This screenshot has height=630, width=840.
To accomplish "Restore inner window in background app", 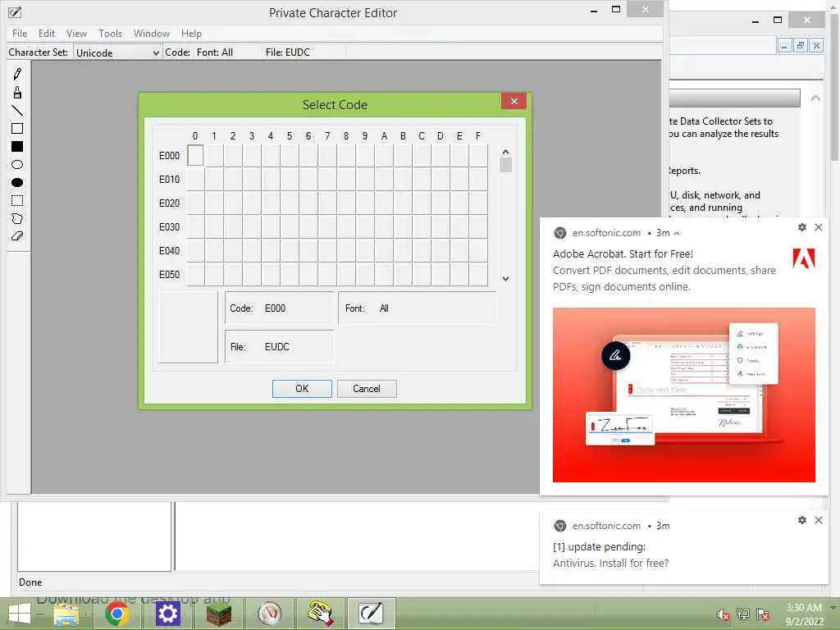I will (x=801, y=46).
